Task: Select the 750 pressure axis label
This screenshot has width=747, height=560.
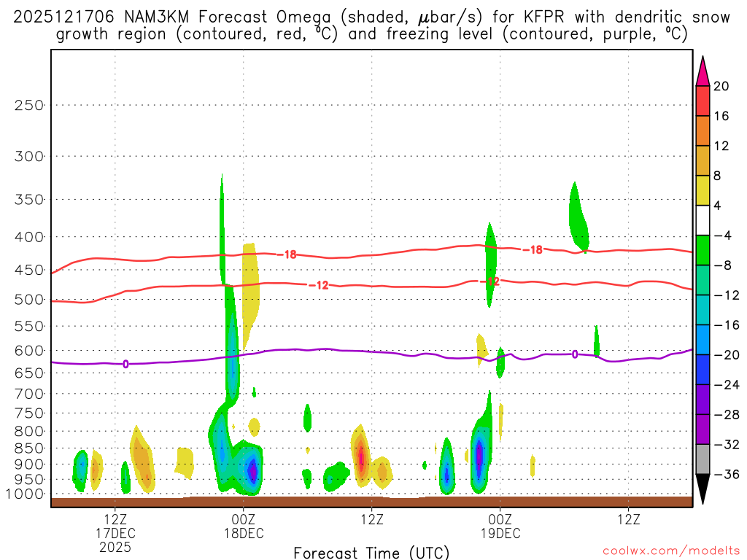Action: pyautogui.click(x=29, y=413)
